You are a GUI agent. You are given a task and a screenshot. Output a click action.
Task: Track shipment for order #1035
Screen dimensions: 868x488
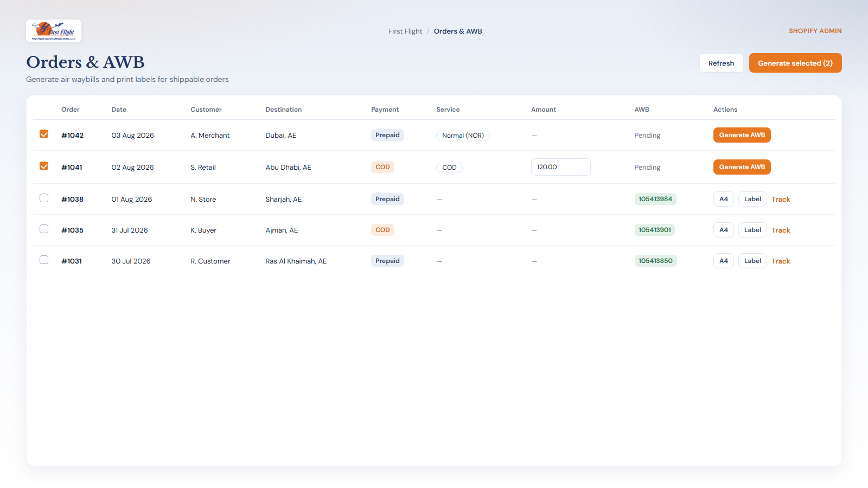781,230
